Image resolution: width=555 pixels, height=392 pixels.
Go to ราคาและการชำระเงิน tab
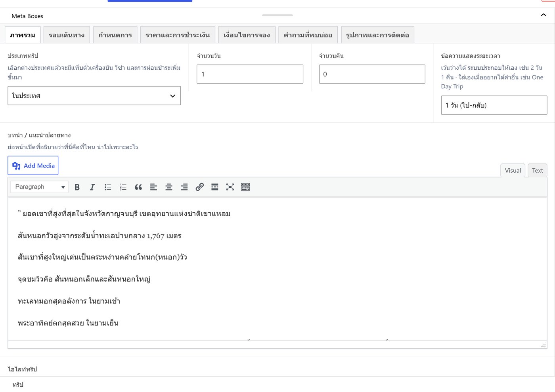(x=178, y=35)
